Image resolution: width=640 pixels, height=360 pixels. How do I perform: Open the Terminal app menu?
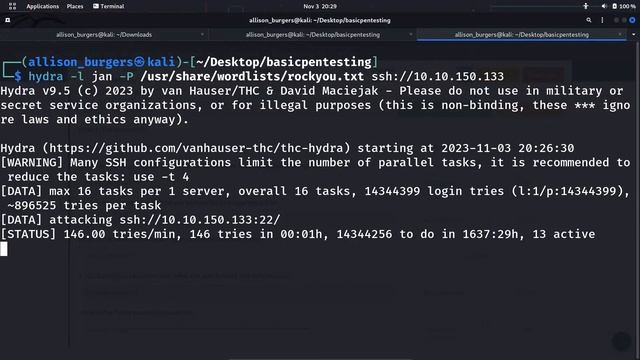click(x=109, y=6)
